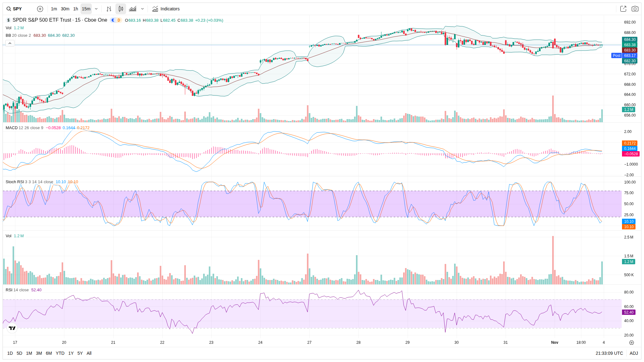The image size is (644, 362).
Task: Open chart settings gear near time axis
Action: click(x=631, y=343)
